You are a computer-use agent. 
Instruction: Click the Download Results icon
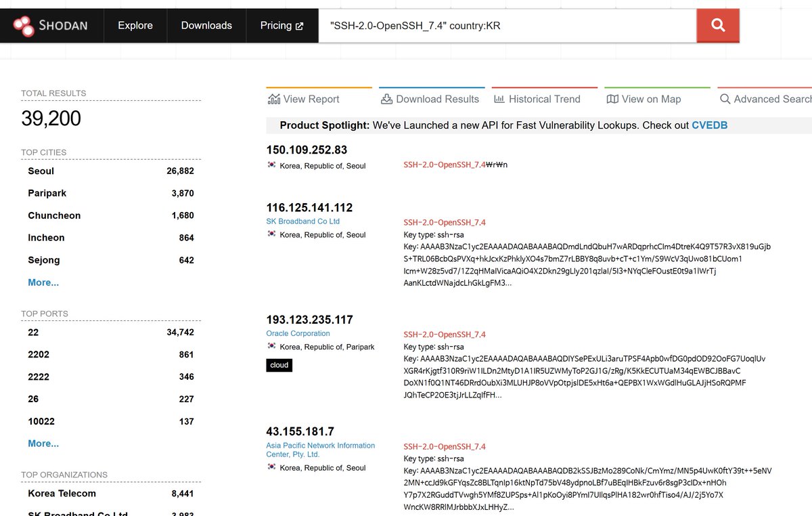point(387,99)
